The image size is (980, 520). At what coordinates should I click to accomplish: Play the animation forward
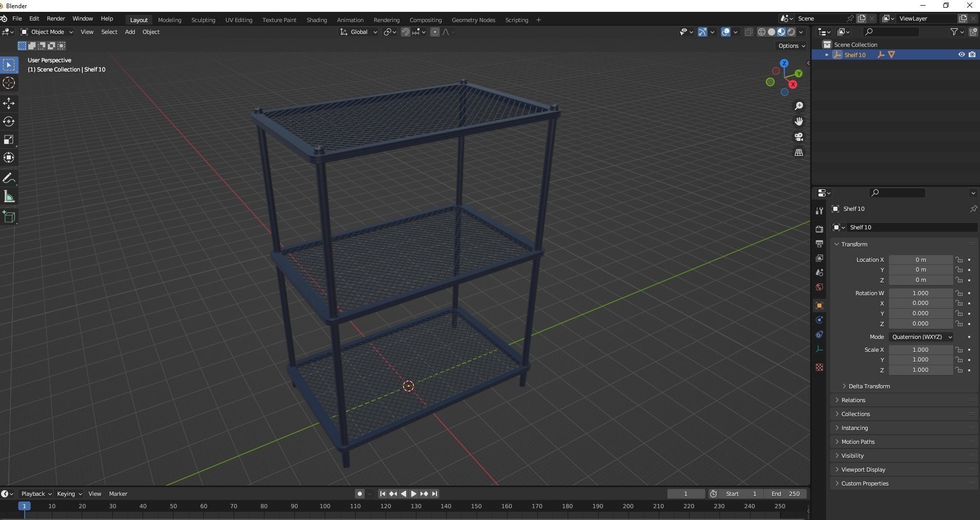pyautogui.click(x=413, y=494)
